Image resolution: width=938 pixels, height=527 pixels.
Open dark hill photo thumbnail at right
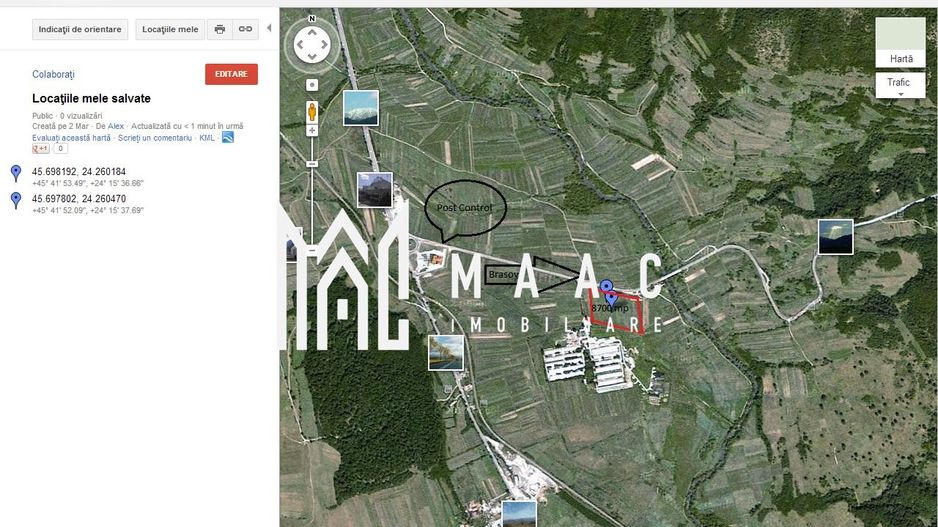(835, 237)
